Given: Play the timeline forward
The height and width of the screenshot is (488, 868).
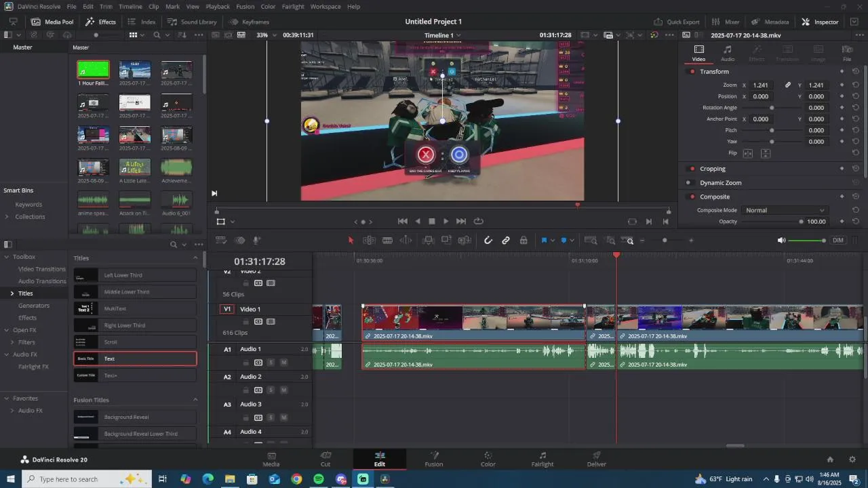Looking at the screenshot, I should 446,221.
